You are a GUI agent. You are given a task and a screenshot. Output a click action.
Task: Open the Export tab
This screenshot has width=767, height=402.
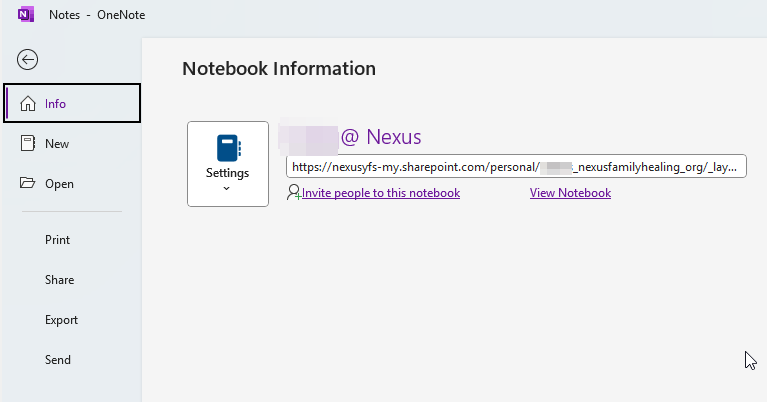[x=72, y=320]
